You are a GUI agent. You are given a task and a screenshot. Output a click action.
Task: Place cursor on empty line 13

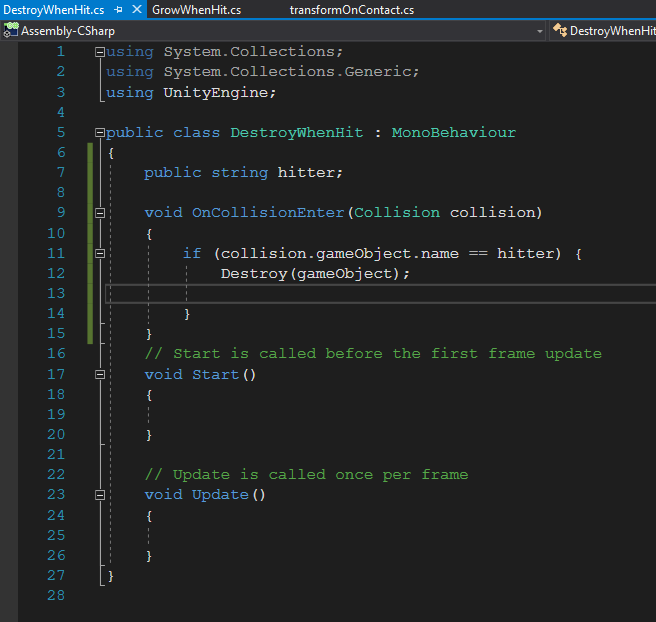[380, 294]
